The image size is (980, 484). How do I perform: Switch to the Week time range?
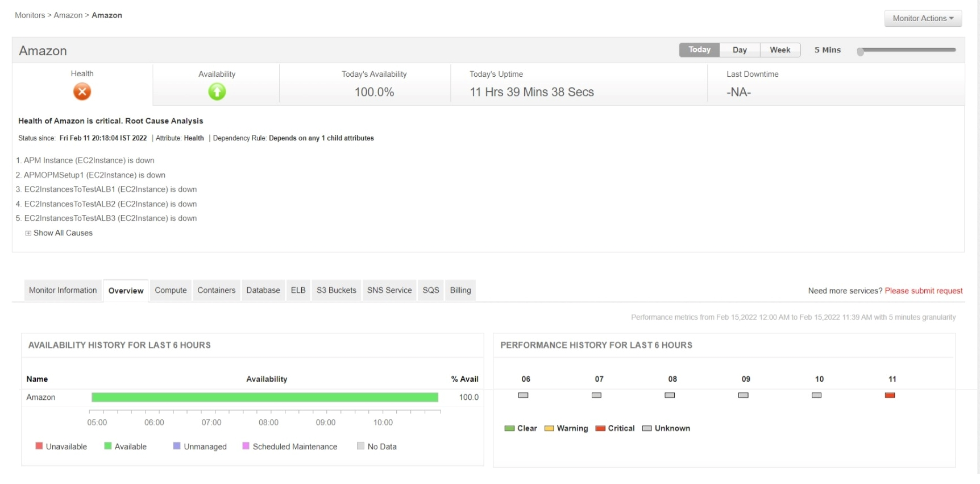(x=780, y=50)
